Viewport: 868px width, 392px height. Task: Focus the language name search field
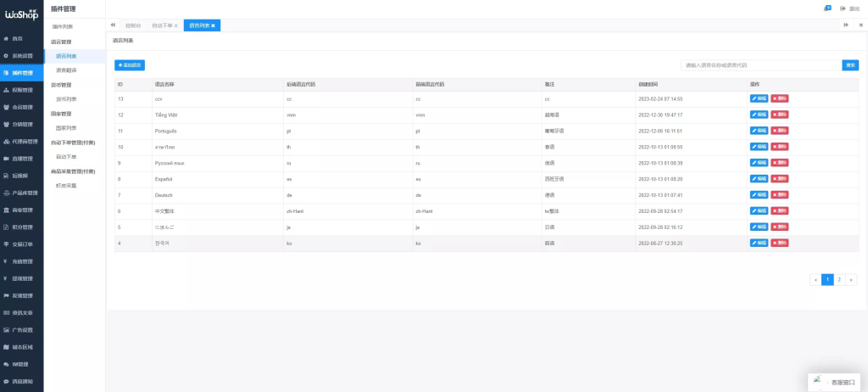click(x=761, y=65)
